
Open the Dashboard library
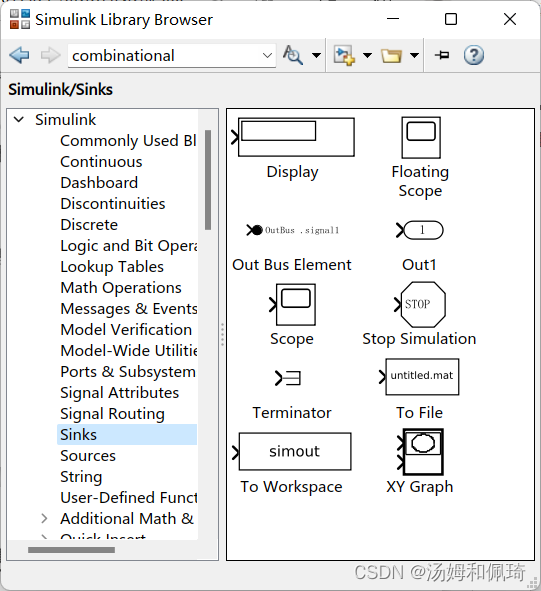pos(99,183)
